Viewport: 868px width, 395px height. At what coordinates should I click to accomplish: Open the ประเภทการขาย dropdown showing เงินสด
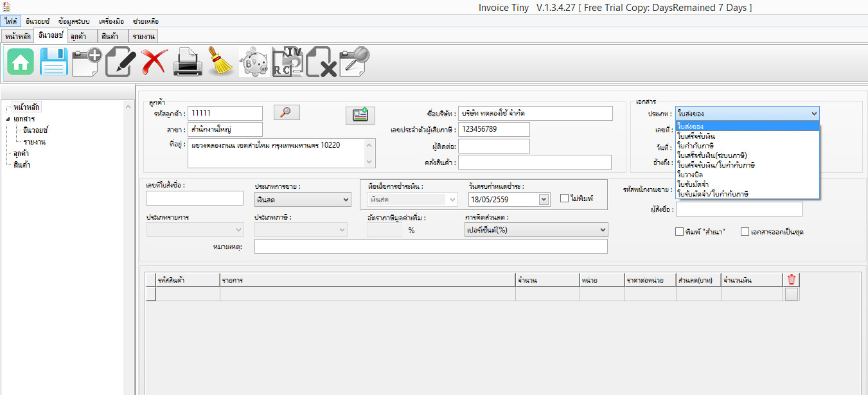click(x=303, y=200)
